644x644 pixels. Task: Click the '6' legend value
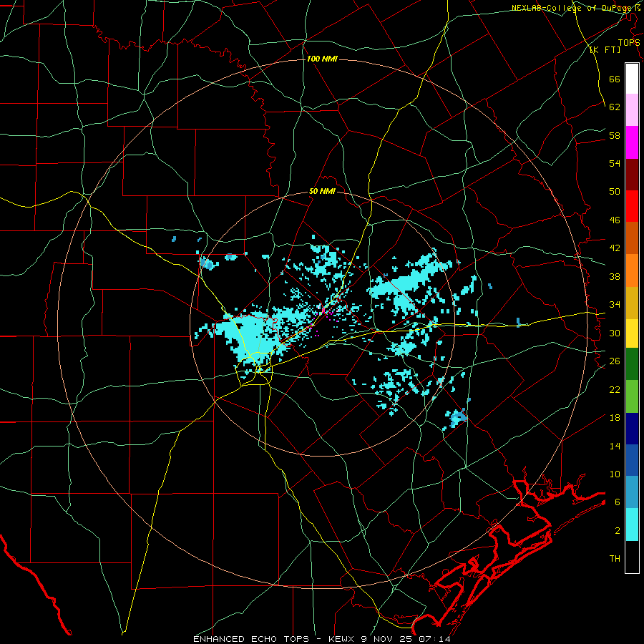(618, 502)
